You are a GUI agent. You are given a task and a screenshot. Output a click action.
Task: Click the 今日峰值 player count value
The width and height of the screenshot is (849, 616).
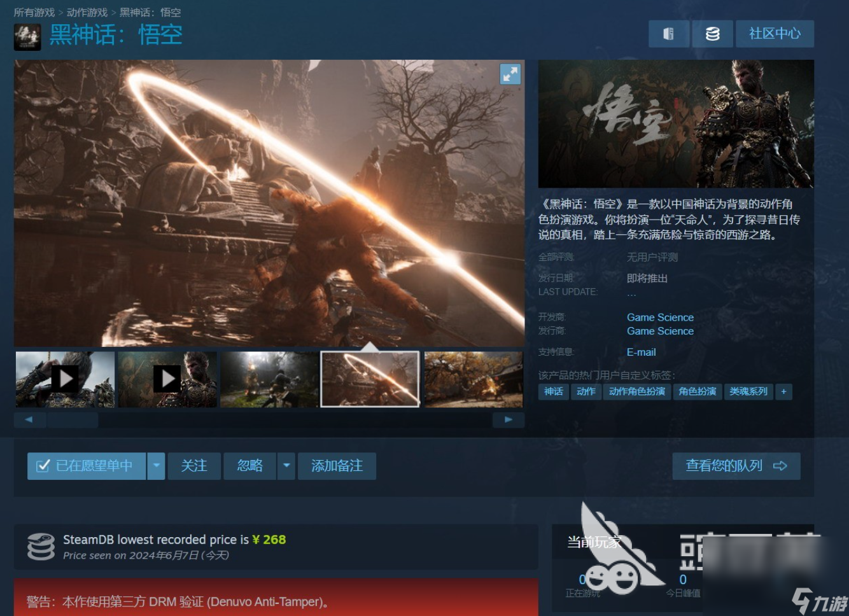point(683,580)
